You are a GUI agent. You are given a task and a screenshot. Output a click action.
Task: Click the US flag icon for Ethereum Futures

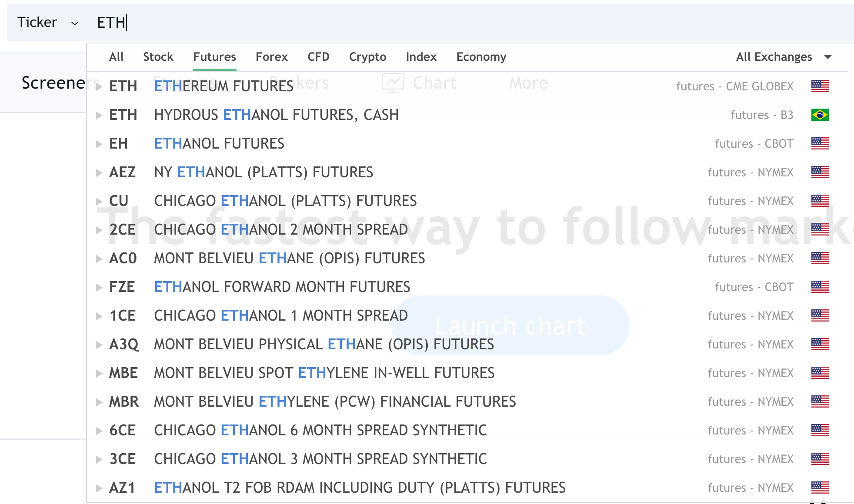tap(820, 86)
